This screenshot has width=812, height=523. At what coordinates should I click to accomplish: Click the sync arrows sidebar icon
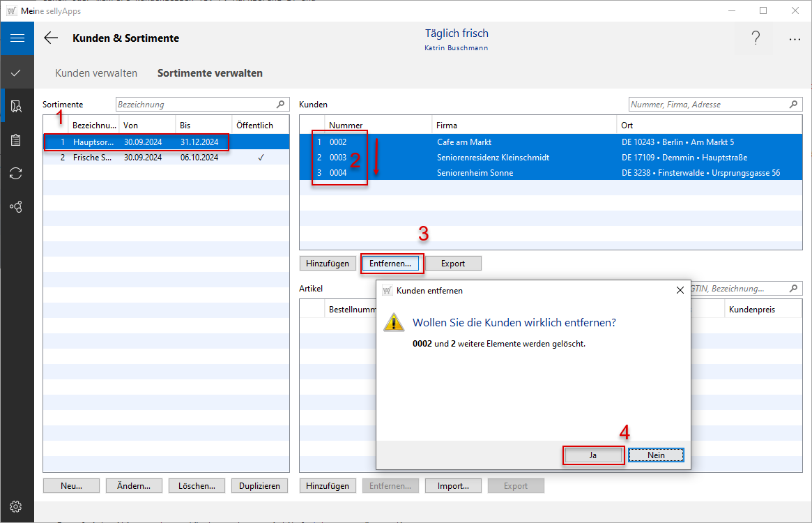(17, 173)
